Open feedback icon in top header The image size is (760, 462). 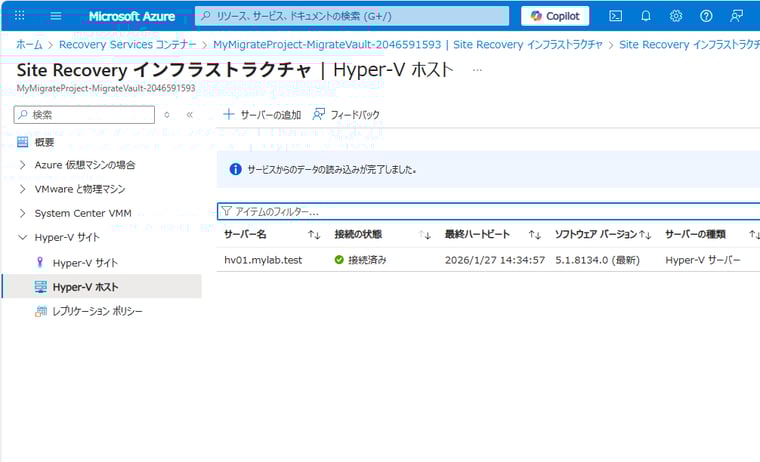pyautogui.click(x=736, y=16)
